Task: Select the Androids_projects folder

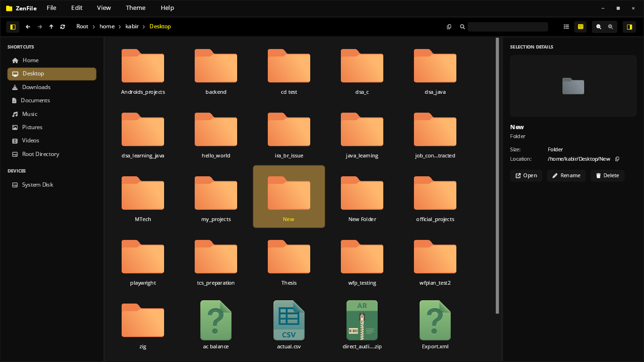Action: pyautogui.click(x=143, y=69)
